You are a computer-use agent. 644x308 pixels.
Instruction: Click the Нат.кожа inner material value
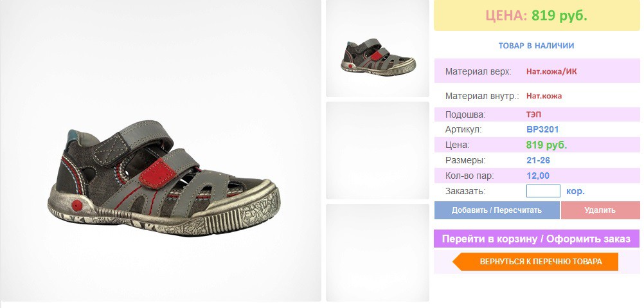tap(544, 96)
